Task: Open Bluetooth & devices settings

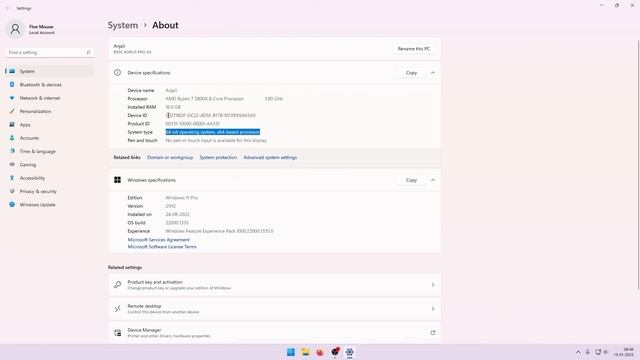Action: click(x=50, y=85)
